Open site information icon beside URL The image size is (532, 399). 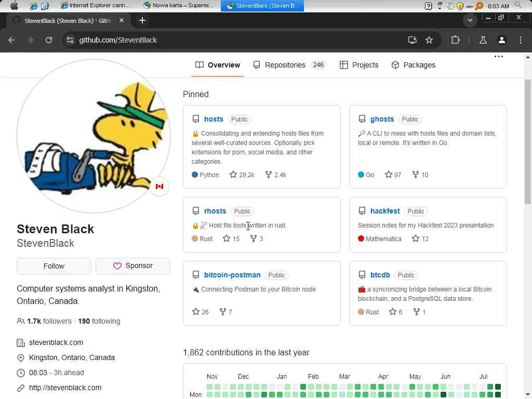(70, 40)
